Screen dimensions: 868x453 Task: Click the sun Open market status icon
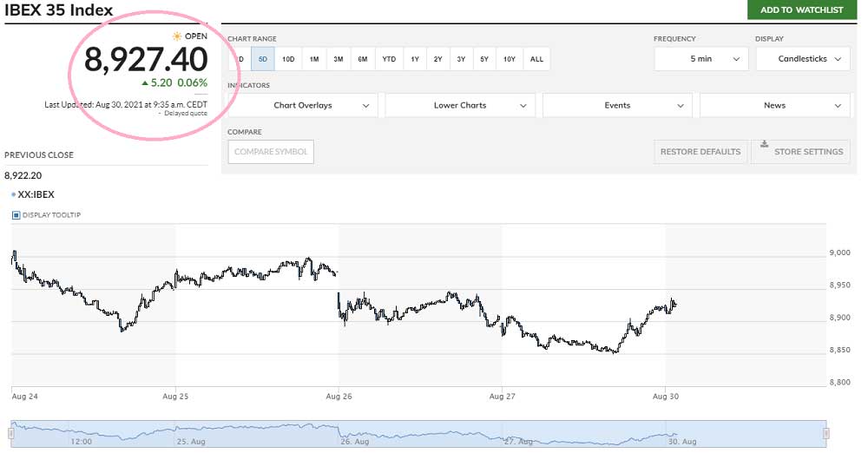click(176, 36)
